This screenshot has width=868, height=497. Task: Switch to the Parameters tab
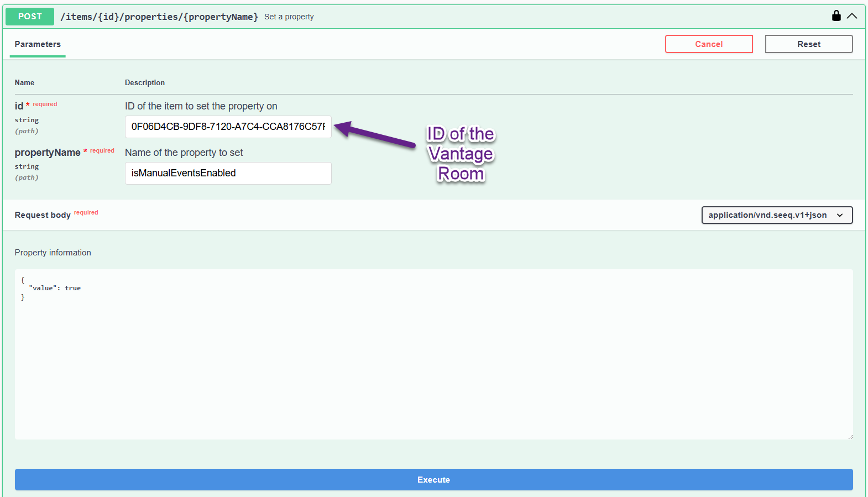click(x=38, y=44)
